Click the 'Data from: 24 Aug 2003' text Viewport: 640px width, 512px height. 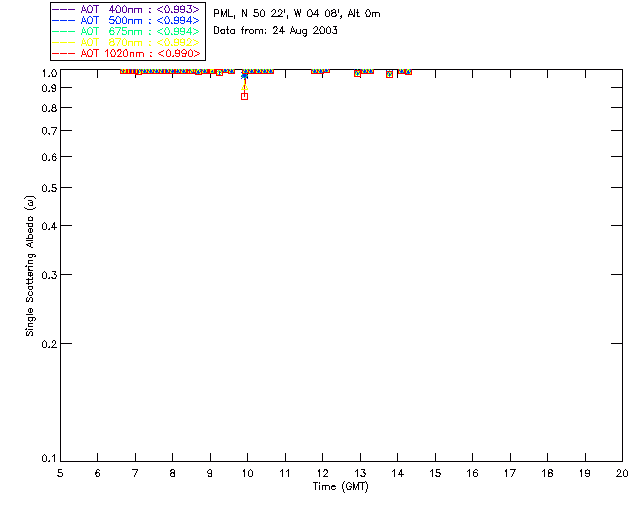276,31
